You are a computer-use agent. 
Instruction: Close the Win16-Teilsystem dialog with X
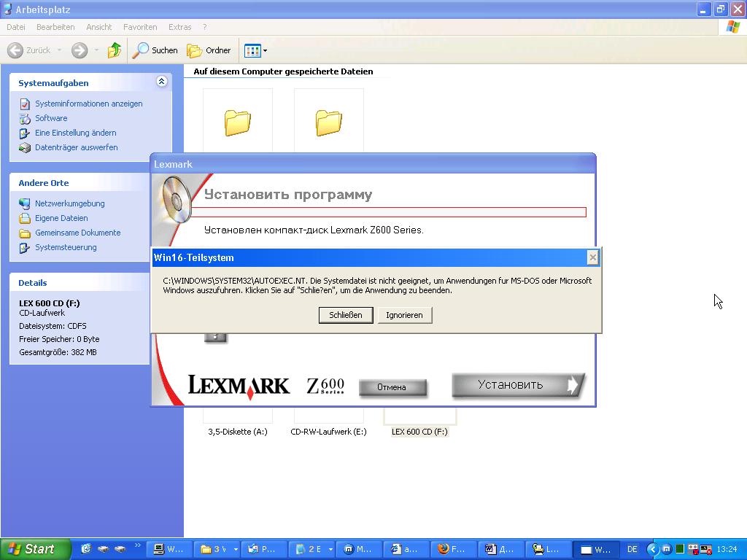pos(592,257)
